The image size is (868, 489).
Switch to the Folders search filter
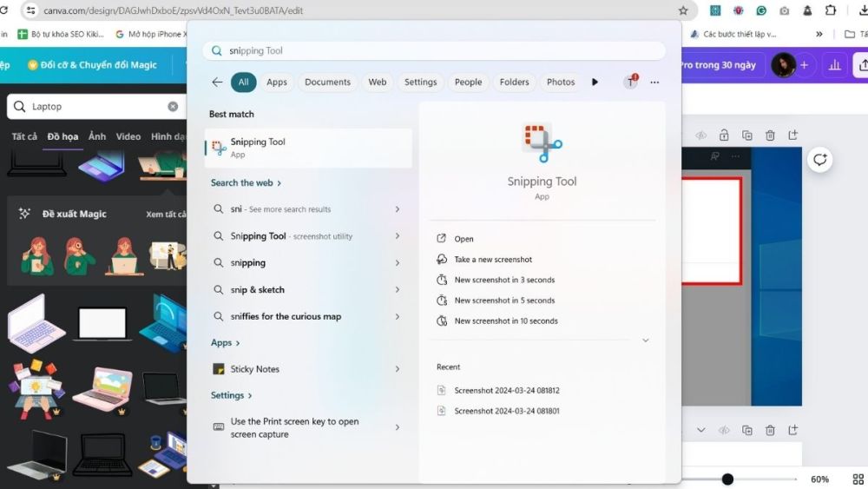pyautogui.click(x=514, y=82)
